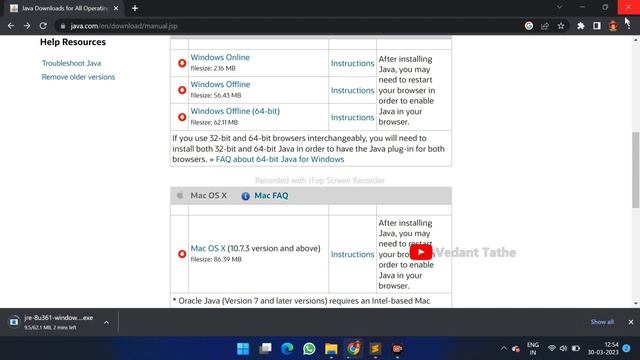This screenshot has width=640, height=360.
Task: Open Troubleshoot Java link
Action: point(71,63)
